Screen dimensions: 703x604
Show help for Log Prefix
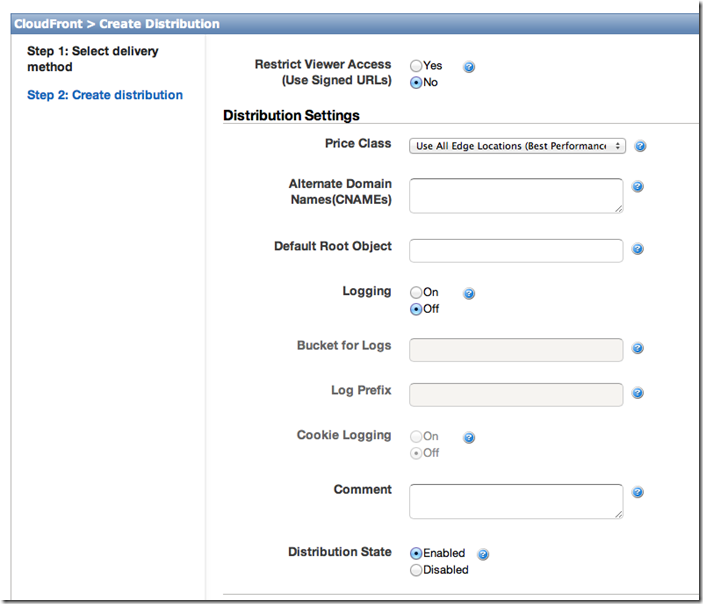pos(638,393)
